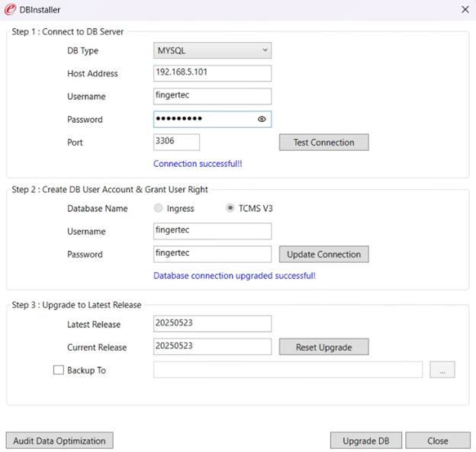The height and width of the screenshot is (452, 476).
Task: Click the Update Connection button
Action: [x=324, y=255]
